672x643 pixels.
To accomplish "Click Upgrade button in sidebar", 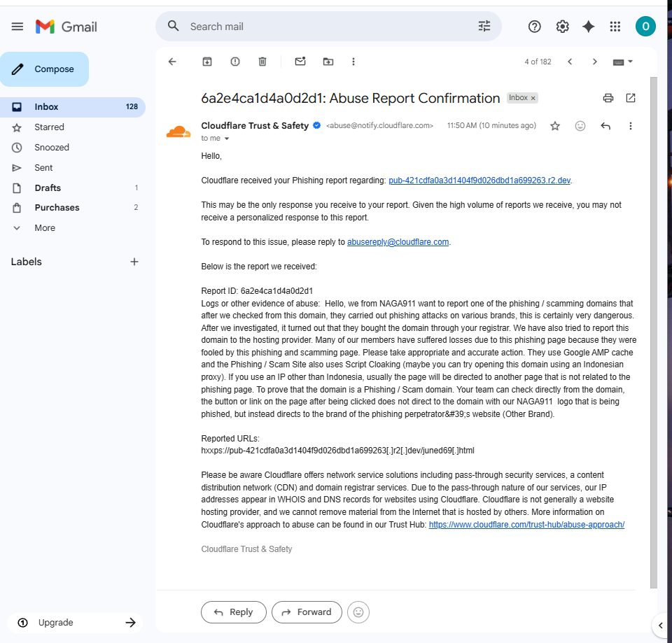I will (75, 623).
